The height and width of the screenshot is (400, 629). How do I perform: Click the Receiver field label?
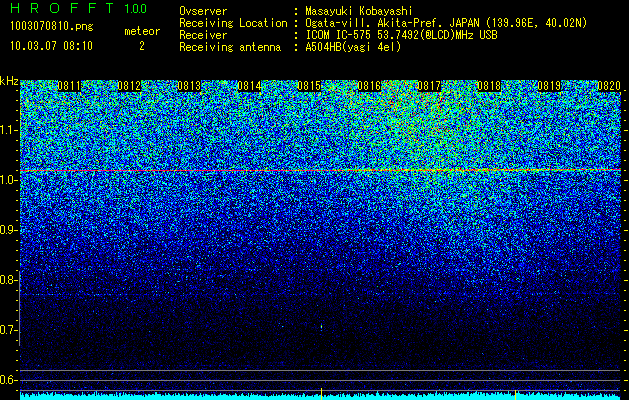[203, 35]
